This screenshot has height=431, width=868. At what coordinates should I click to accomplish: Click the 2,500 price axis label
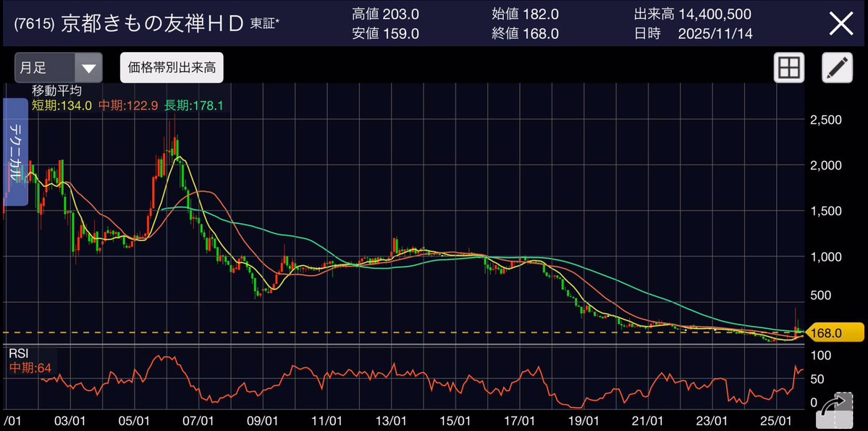(x=826, y=120)
